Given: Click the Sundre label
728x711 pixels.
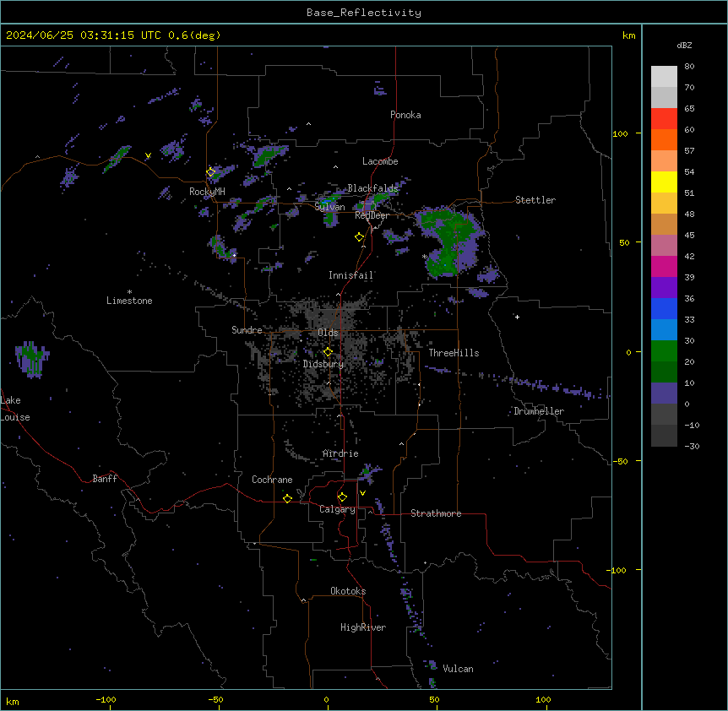Looking at the screenshot, I should (x=247, y=330).
